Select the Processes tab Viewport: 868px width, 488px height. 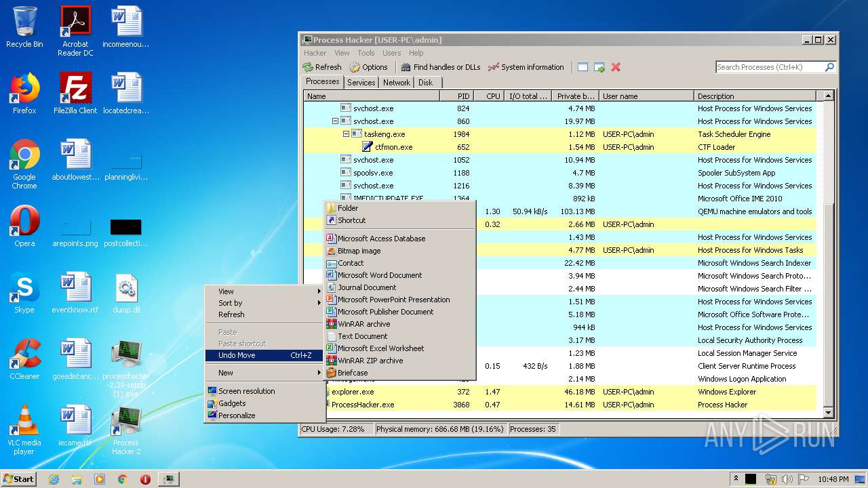(x=322, y=81)
